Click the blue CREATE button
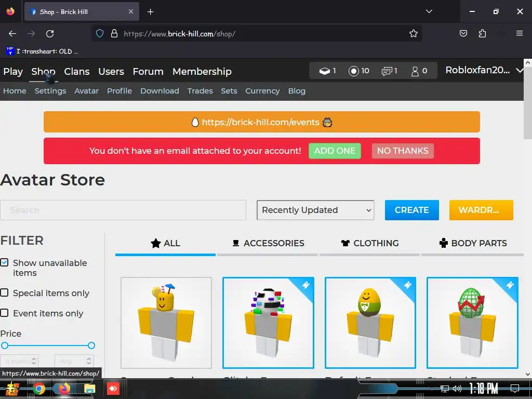 coord(411,210)
